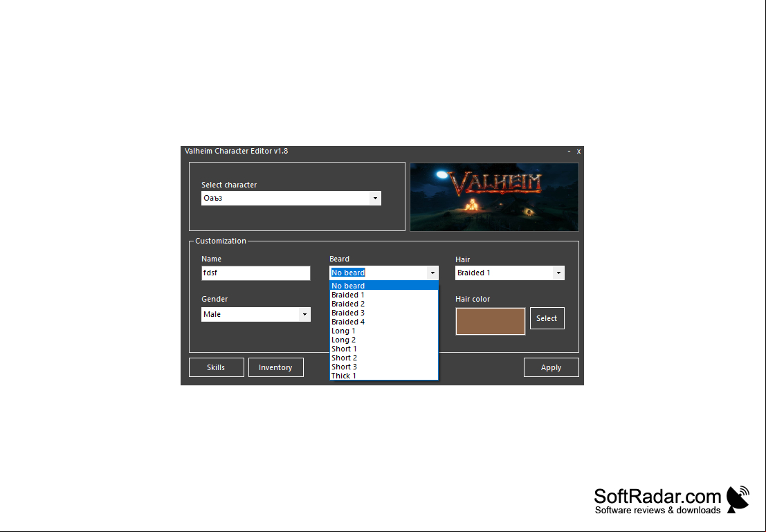Click the brown hair color swatch

pyautogui.click(x=490, y=321)
